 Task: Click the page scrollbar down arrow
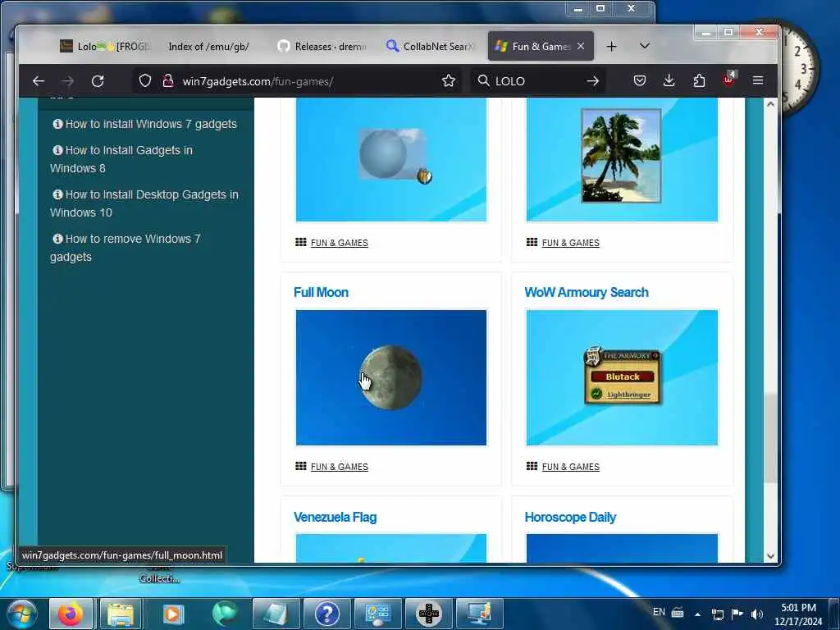click(x=770, y=556)
